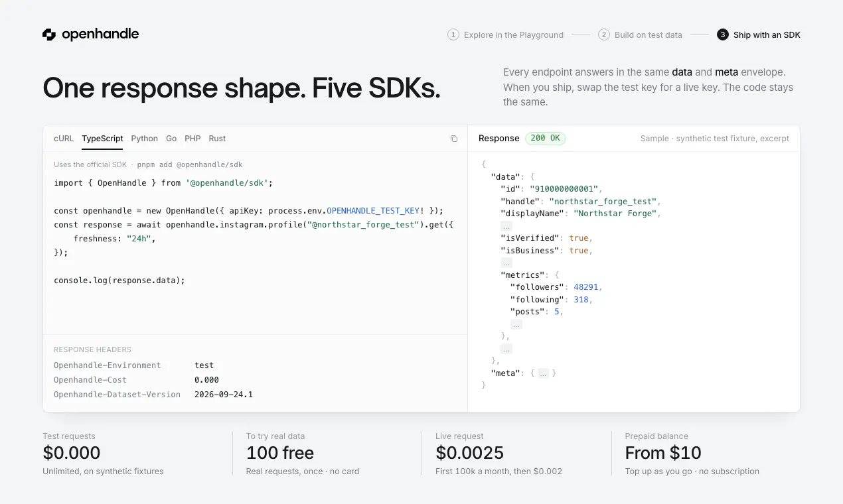Viewport: 843px width, 504px height.
Task: Click the isVerified true value
Action: coord(579,238)
